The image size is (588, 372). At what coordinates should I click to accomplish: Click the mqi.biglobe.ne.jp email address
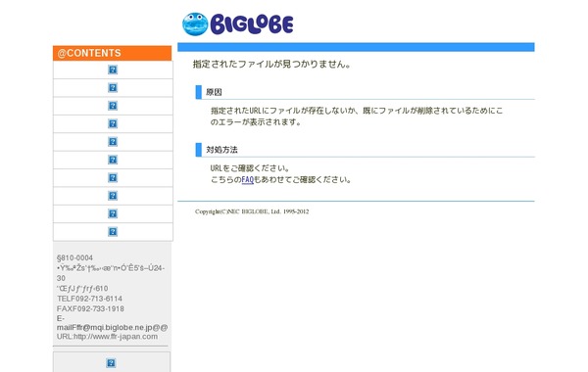(x=112, y=327)
